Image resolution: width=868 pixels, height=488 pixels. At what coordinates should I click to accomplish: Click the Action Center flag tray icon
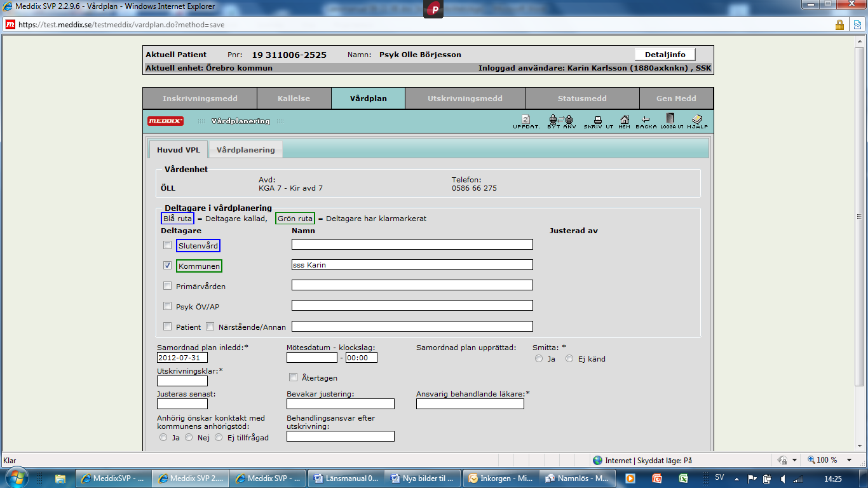(x=752, y=478)
